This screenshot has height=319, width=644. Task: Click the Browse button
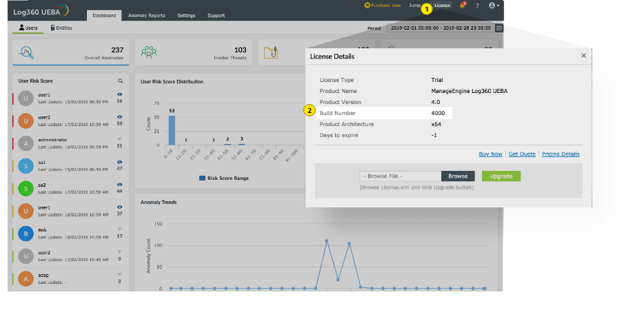(458, 176)
